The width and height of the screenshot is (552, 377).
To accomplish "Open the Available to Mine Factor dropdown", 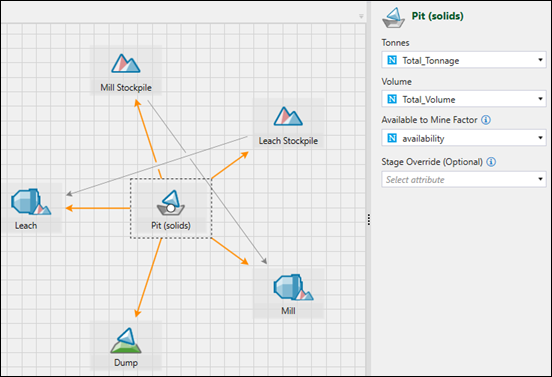I will coord(464,138).
